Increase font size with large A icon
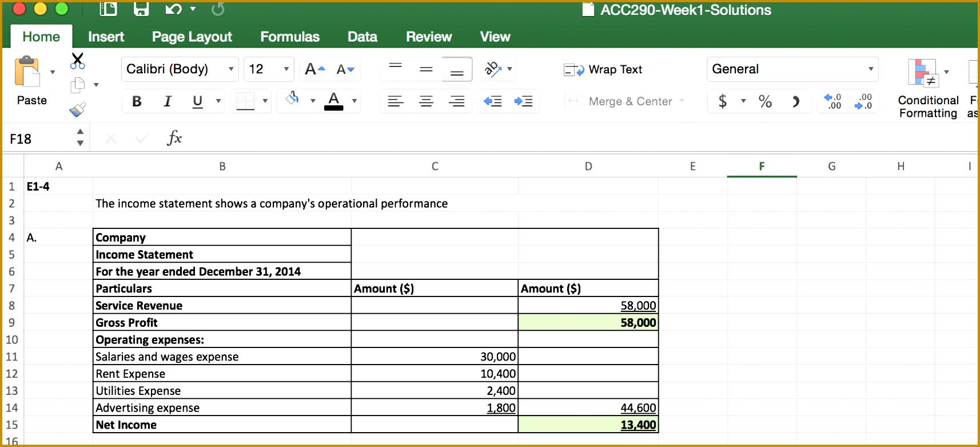This screenshot has height=447, width=980. click(314, 69)
